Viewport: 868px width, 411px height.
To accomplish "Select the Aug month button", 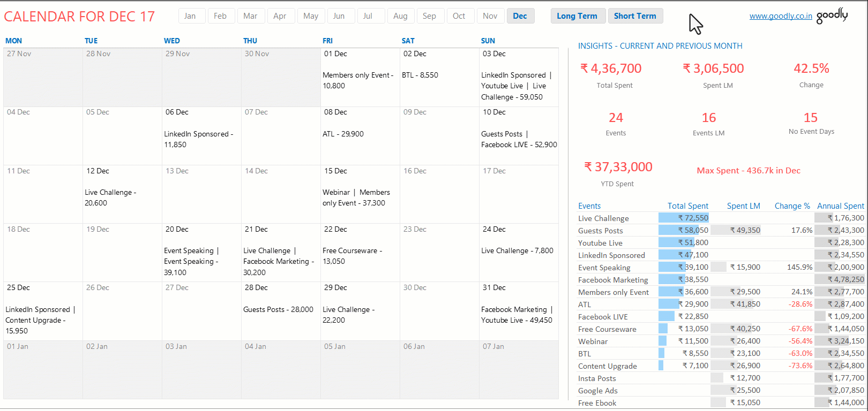I will (400, 16).
